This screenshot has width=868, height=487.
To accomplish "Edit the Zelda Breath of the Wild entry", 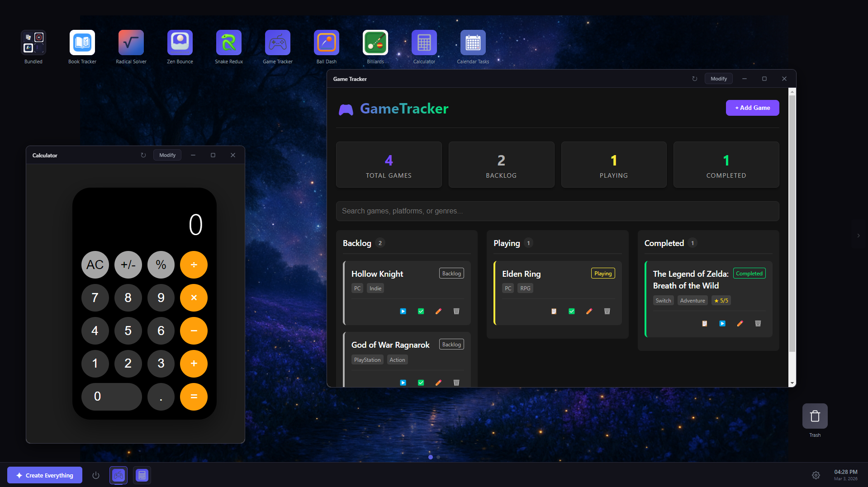I will click(740, 323).
